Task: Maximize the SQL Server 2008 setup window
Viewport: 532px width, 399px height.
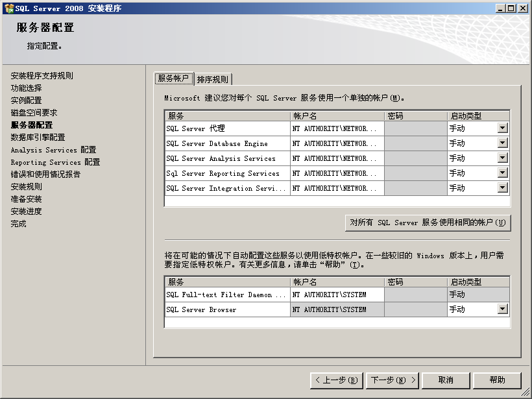Action: tap(511, 8)
